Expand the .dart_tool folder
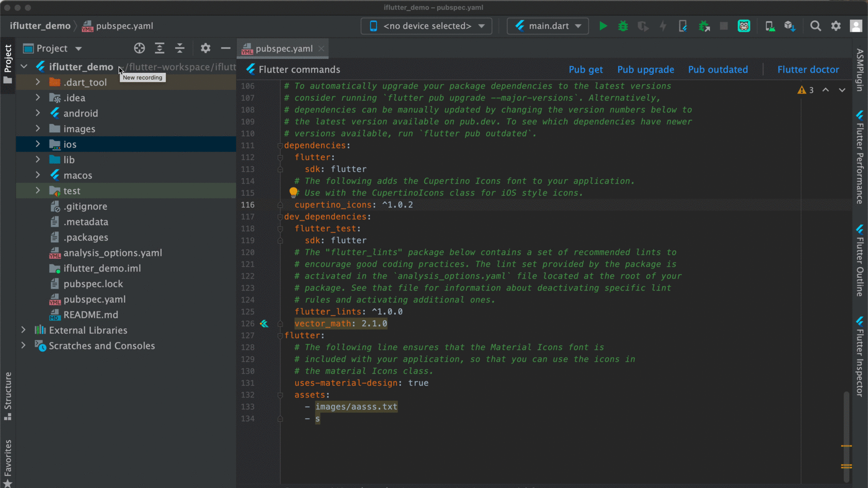This screenshot has width=868, height=488. 38,82
